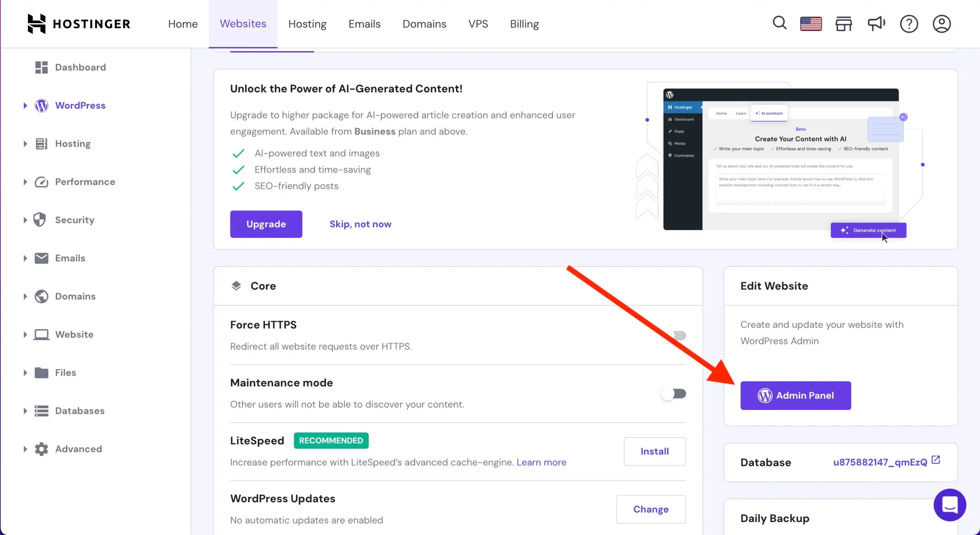Image resolution: width=980 pixels, height=535 pixels.
Task: Open database u875882147_qmEzQ link
Action: click(880, 462)
